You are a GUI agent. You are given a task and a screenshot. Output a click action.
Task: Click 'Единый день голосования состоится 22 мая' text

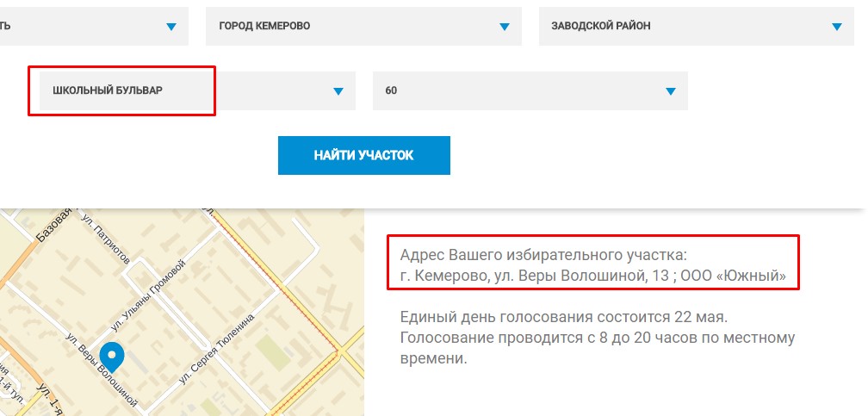point(563,318)
